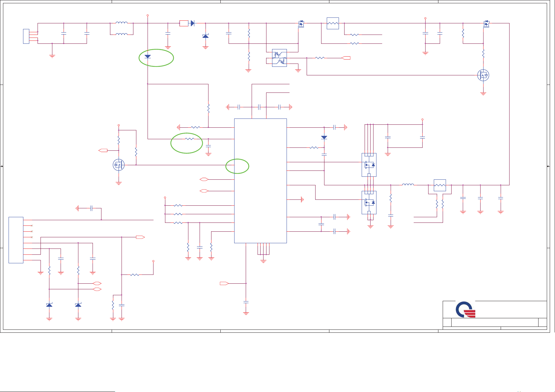Click the bootstrap diode right of the IC

tap(324, 138)
